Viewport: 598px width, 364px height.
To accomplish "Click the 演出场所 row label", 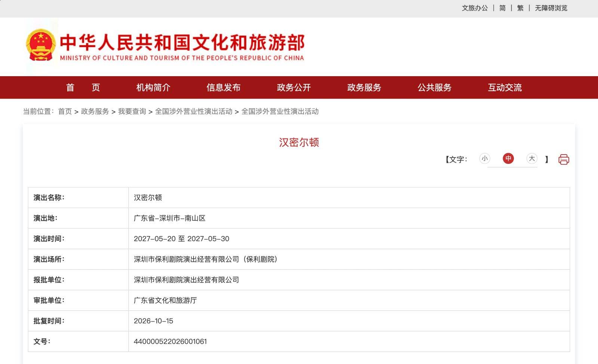I will coord(49,259).
